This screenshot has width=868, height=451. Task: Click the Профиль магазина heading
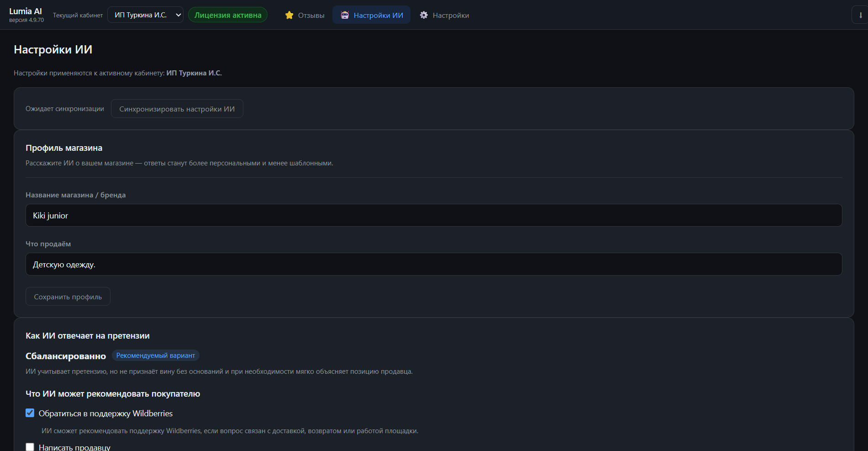pos(64,148)
